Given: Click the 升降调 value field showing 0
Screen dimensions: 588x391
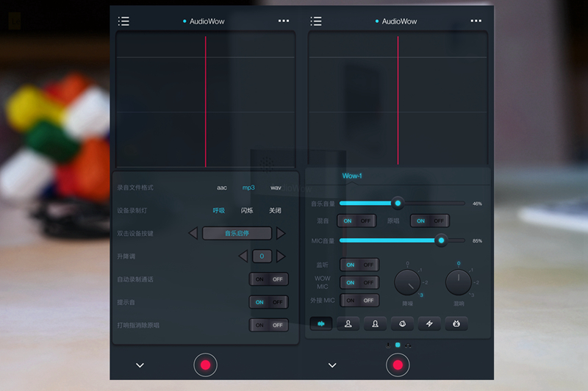Looking at the screenshot, I should tap(262, 256).
